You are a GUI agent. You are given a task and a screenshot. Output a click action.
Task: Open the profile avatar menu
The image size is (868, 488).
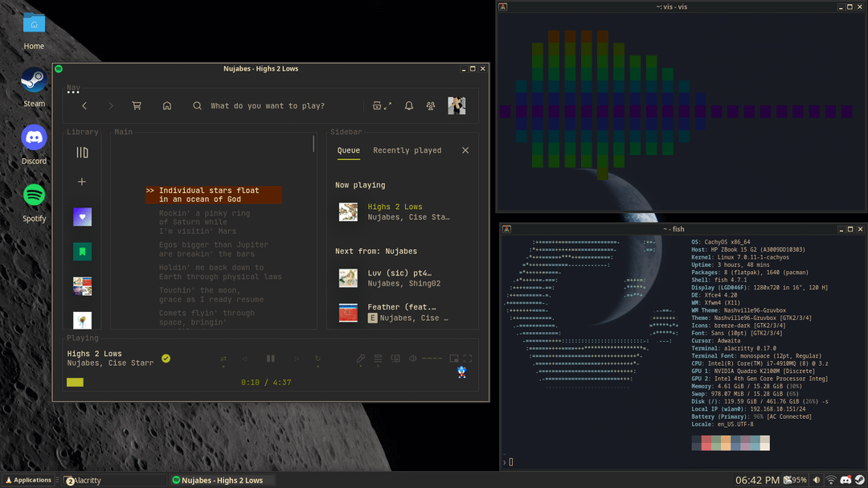click(x=457, y=106)
